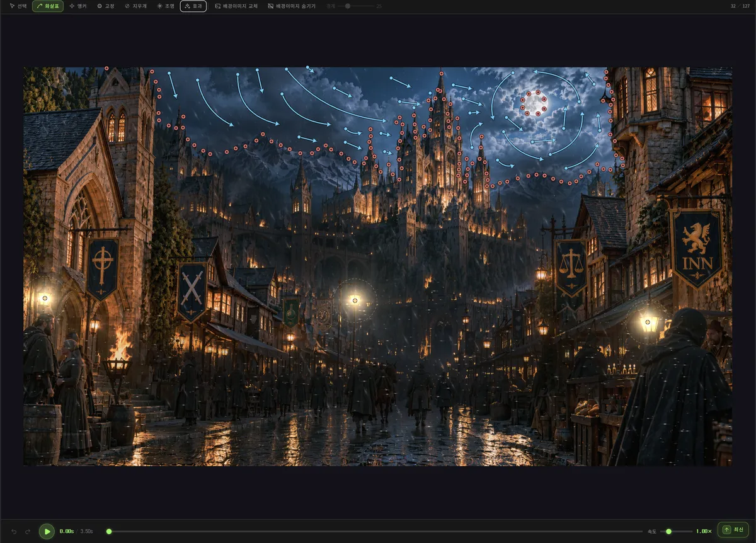Click the 1.00× speed value
Image resolution: width=756 pixels, height=543 pixels.
(704, 531)
